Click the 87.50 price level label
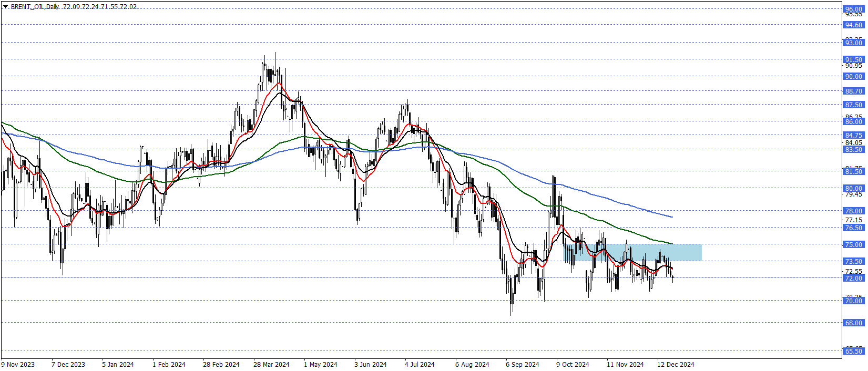Screen dimensions: 868x371 853,105
